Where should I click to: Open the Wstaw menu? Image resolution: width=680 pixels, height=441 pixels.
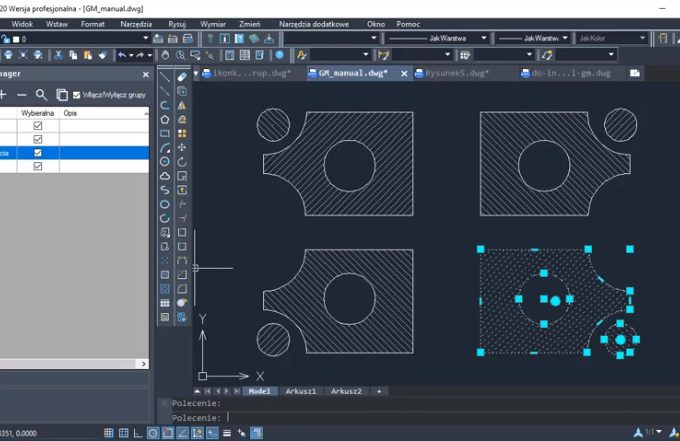click(x=57, y=24)
